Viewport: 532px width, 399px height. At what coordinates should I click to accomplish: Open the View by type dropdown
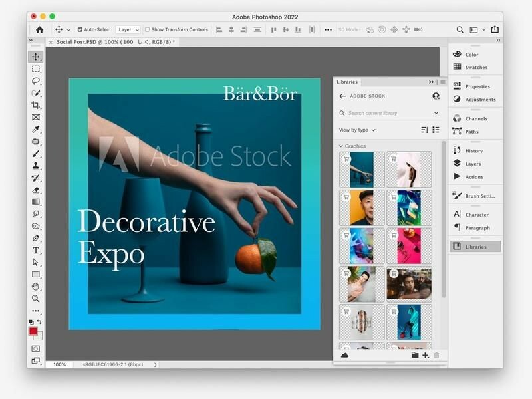357,130
